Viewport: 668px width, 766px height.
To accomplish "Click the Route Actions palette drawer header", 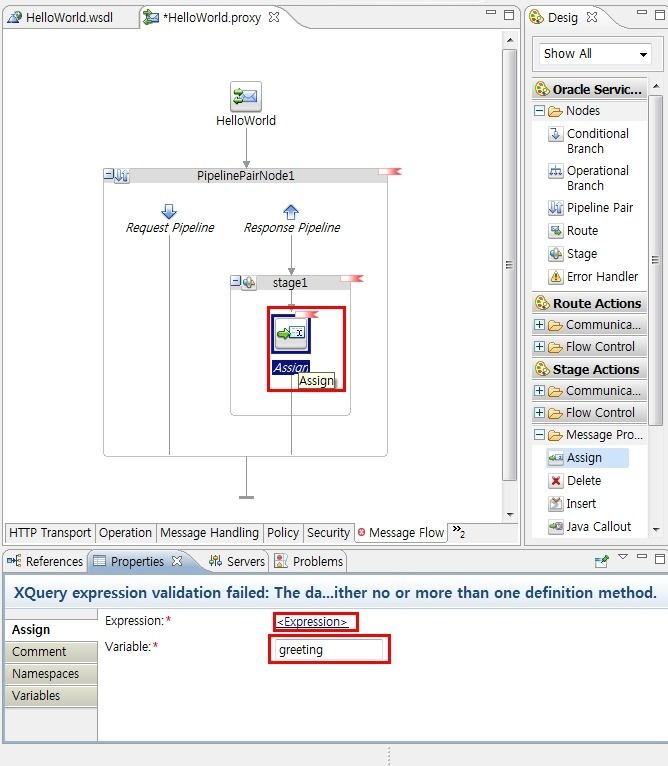I will point(589,303).
